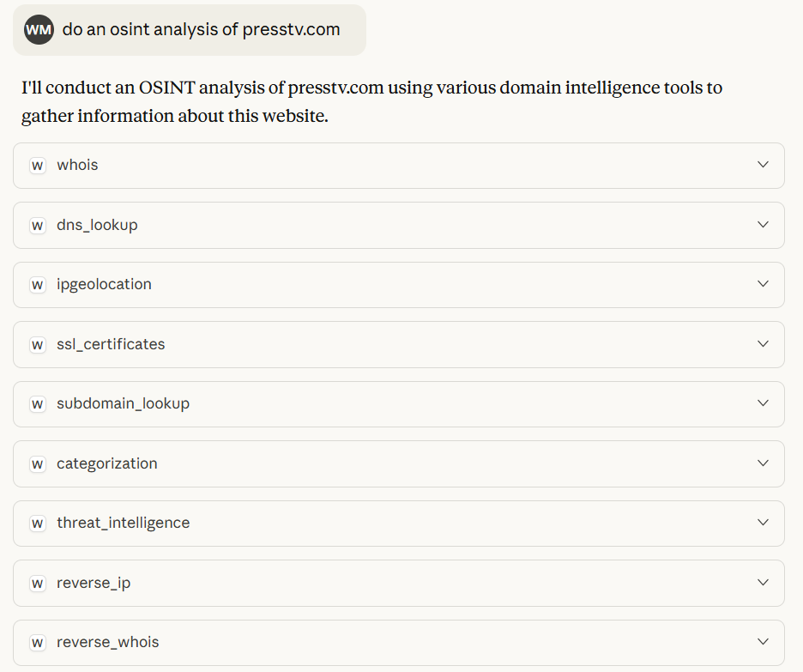The width and height of the screenshot is (803, 672).
Task: Select the categorization tool card
Action: coord(399,463)
